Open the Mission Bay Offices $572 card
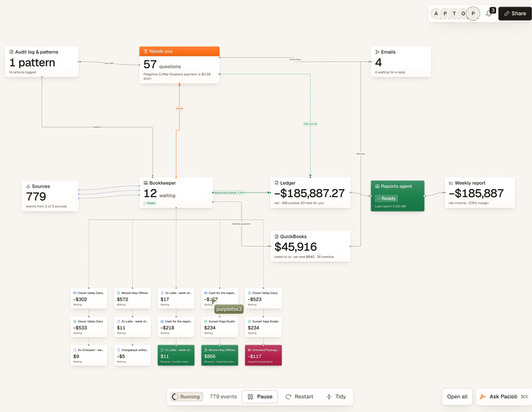The height and width of the screenshot is (412, 532). pos(132,298)
